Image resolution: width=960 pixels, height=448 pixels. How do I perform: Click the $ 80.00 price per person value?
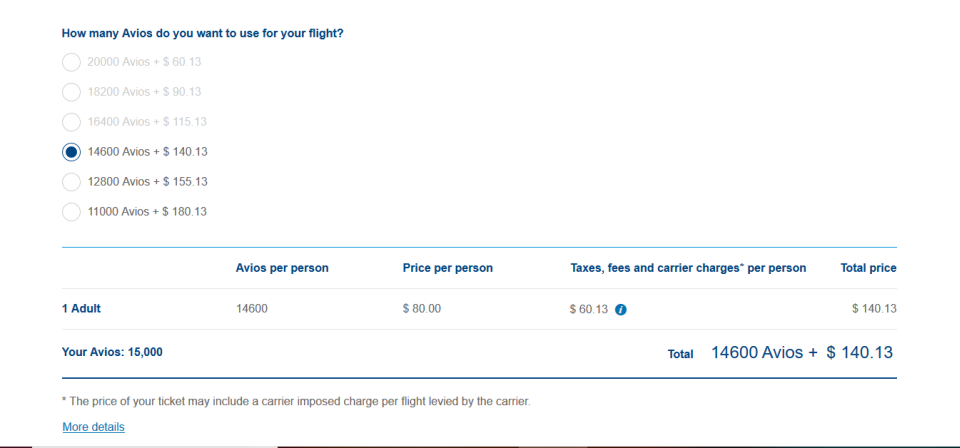tap(422, 309)
